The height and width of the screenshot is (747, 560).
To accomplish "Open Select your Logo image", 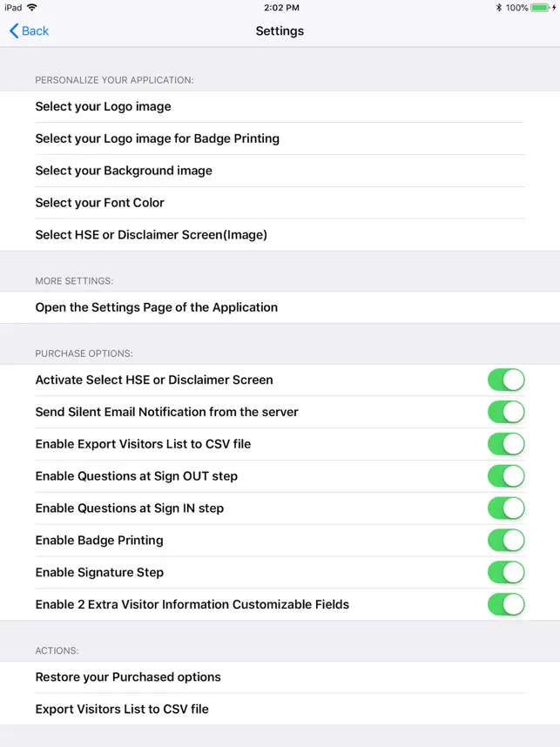I will click(x=280, y=107).
